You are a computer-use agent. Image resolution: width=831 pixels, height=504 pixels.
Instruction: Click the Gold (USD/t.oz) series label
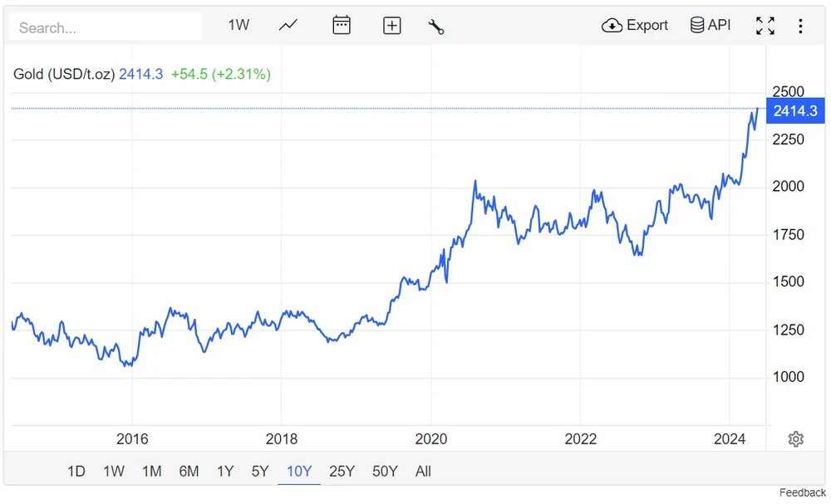[64, 74]
